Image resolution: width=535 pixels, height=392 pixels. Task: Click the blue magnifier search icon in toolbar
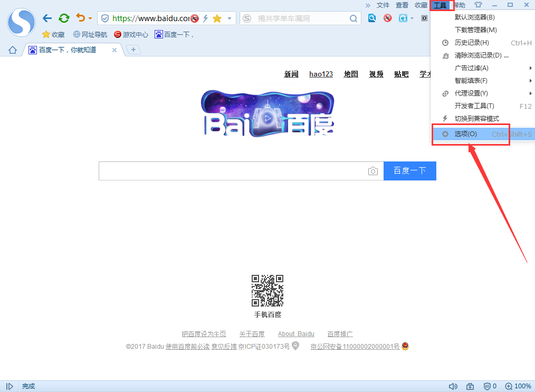tap(372, 17)
